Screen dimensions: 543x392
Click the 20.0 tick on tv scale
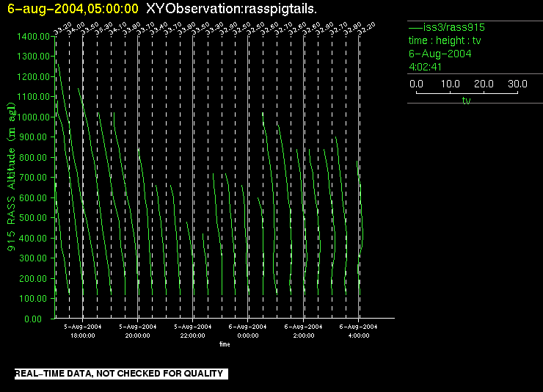(484, 84)
